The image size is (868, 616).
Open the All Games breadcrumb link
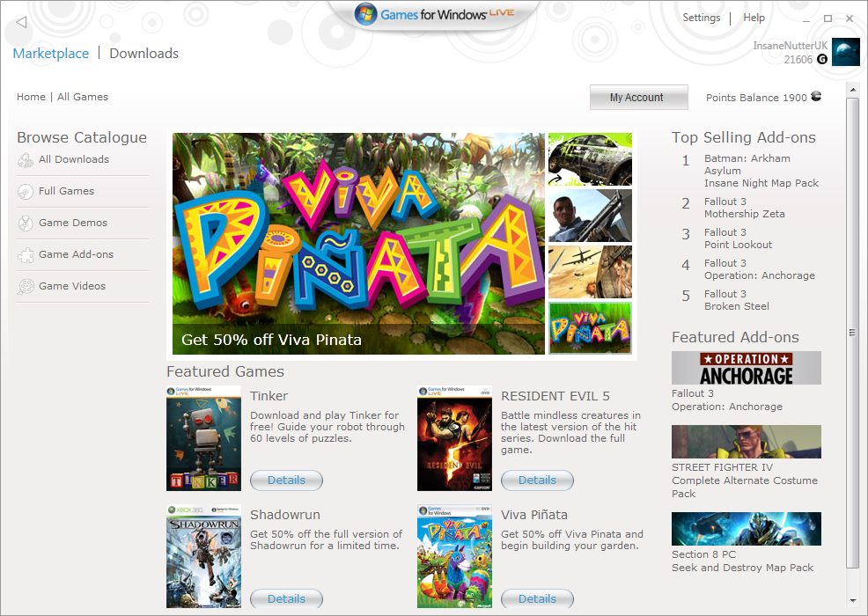(83, 97)
